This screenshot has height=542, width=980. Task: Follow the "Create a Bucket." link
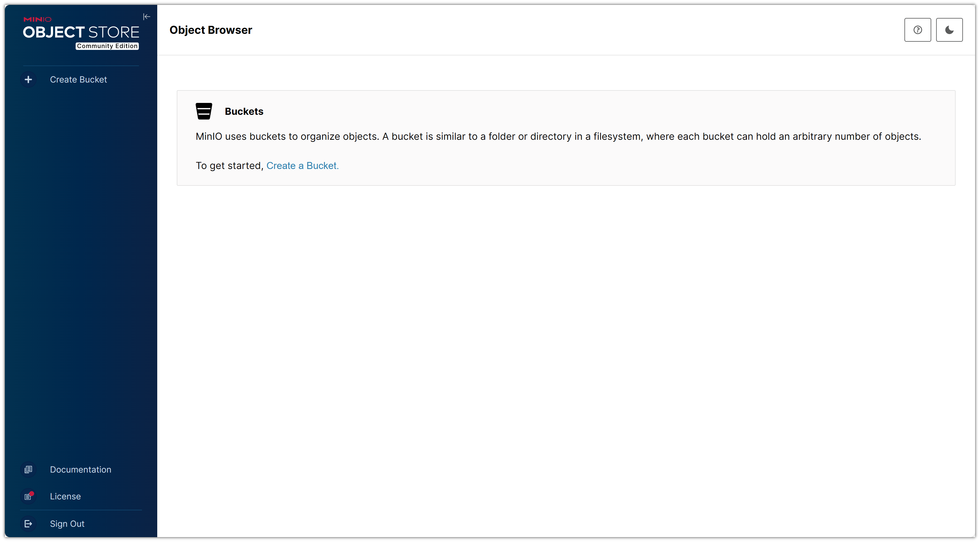click(x=303, y=166)
